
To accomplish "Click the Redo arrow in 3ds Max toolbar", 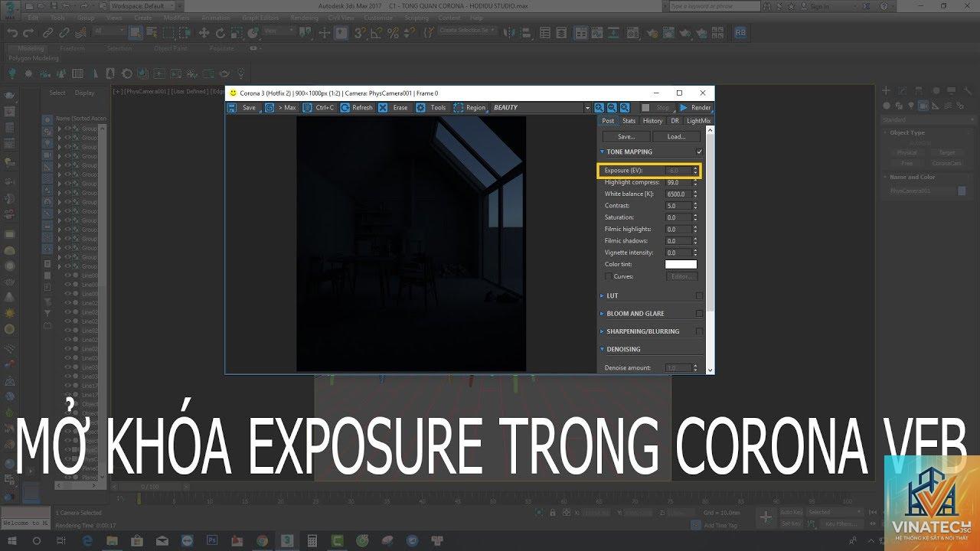I will point(28,33).
